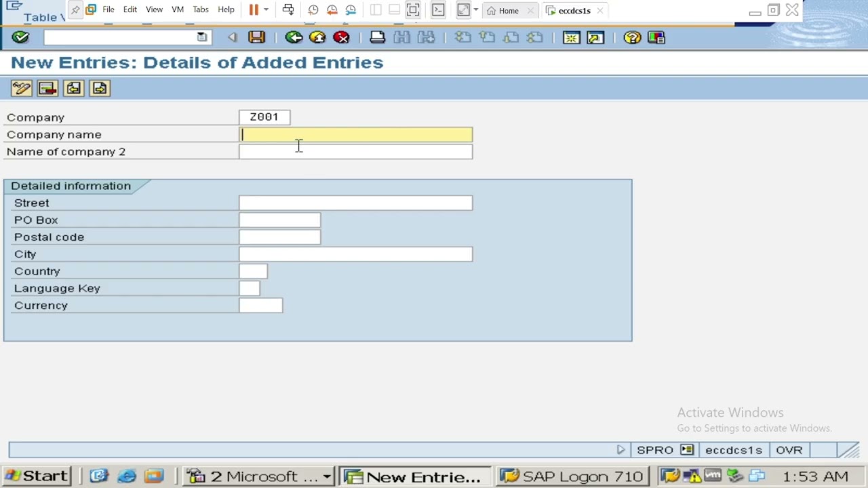Viewport: 868px width, 488px height.
Task: Click the Postal code input field
Action: click(279, 237)
